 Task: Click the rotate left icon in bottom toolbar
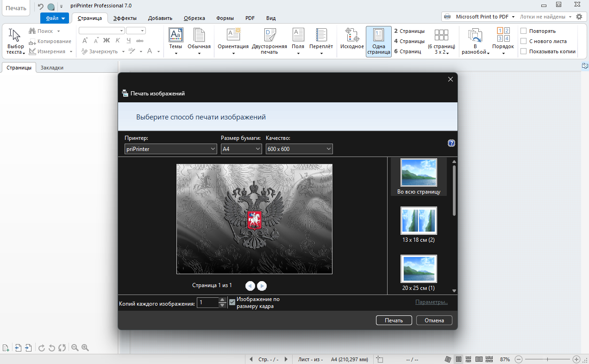pyautogui.click(x=52, y=348)
